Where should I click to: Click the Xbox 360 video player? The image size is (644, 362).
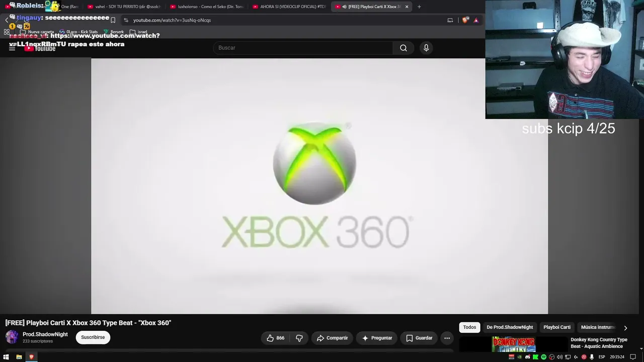click(319, 186)
